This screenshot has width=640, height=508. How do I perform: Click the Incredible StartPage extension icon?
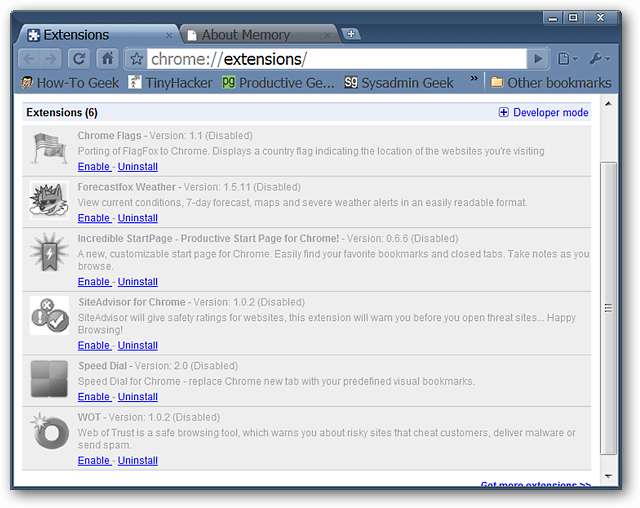(49, 253)
